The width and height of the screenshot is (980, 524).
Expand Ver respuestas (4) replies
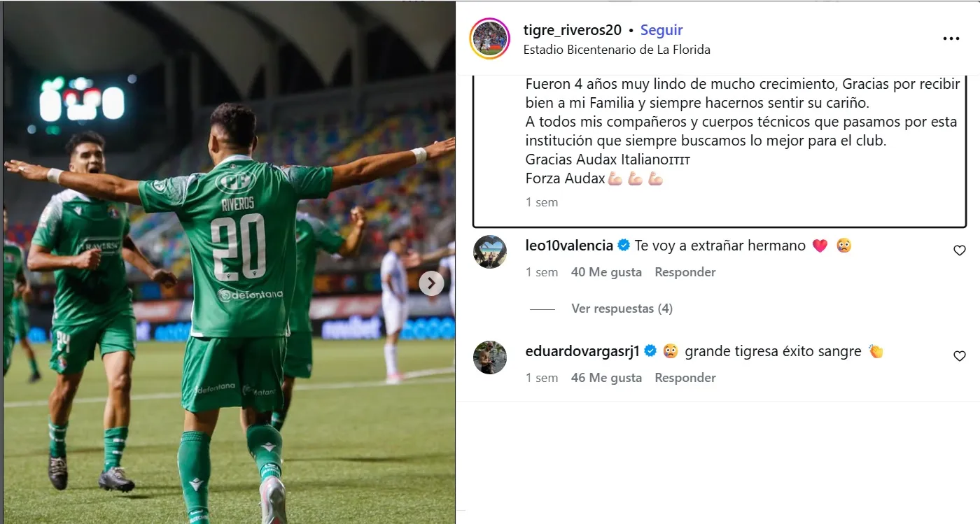click(x=622, y=309)
